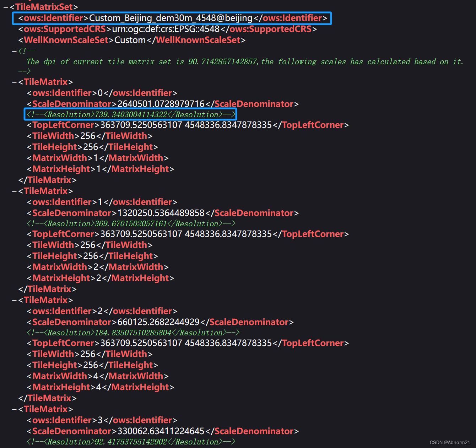Collapse the dpi comment block
Viewport: 476px width, 448px height.
(x=13, y=51)
